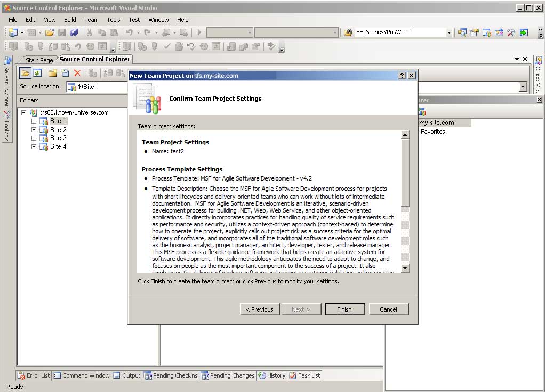The image size is (545, 392).
Task: Click the Start Page green arrow icon
Action: (x=524, y=32)
